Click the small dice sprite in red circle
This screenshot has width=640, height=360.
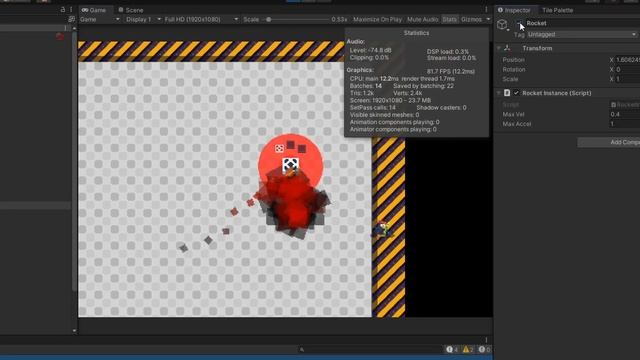click(279, 148)
